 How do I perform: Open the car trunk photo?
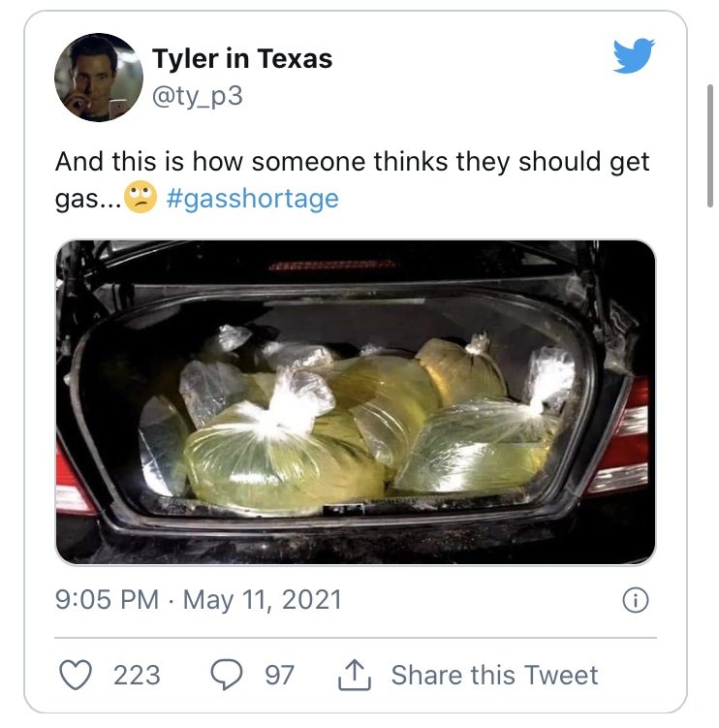[x=356, y=402]
